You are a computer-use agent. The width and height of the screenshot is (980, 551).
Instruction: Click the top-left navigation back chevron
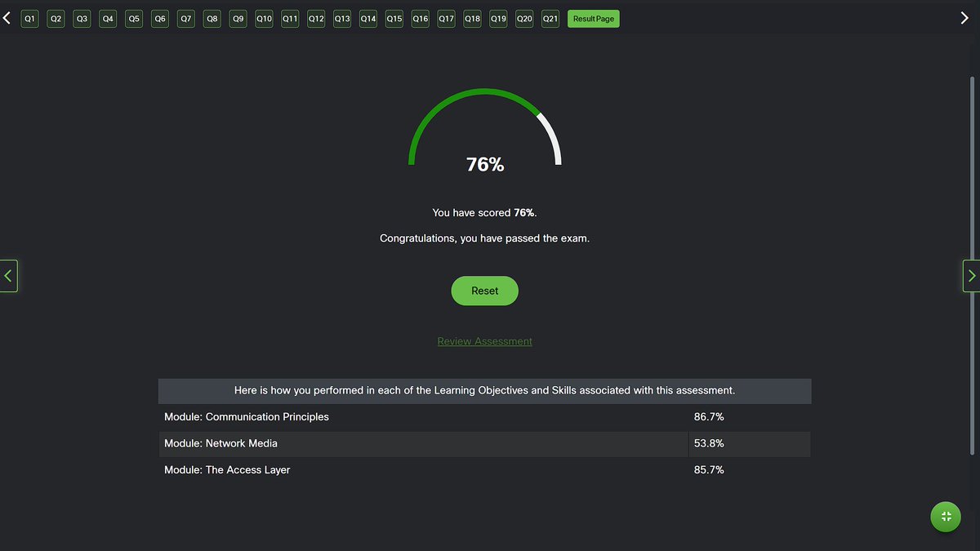(x=7, y=18)
